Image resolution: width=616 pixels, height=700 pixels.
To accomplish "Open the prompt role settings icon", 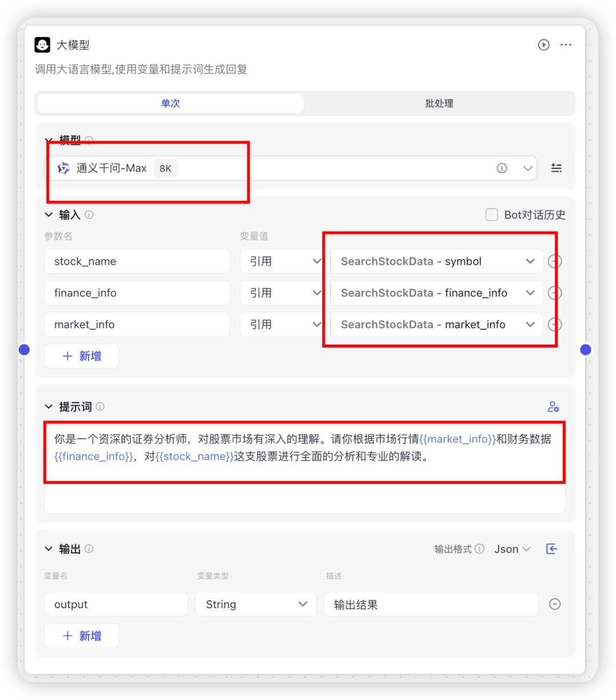I will [553, 406].
